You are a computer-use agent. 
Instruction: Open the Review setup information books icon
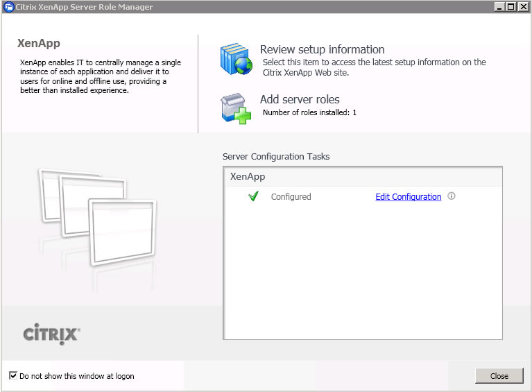pos(236,59)
